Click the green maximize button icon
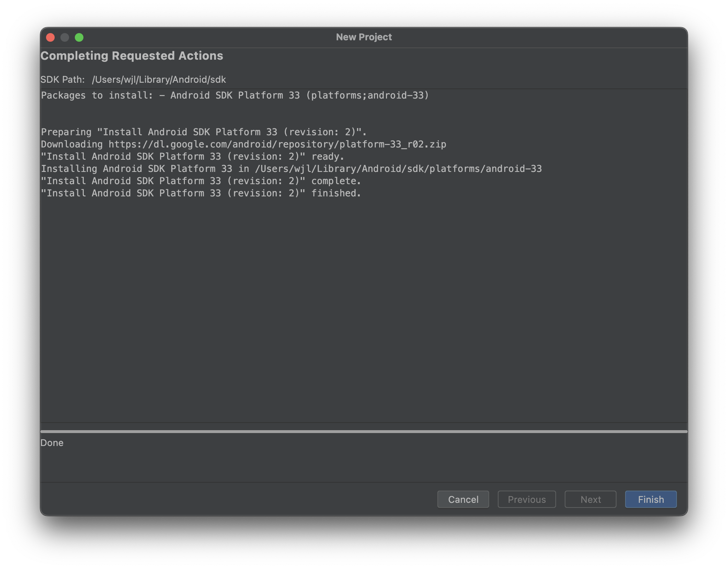The image size is (728, 569). [x=81, y=37]
